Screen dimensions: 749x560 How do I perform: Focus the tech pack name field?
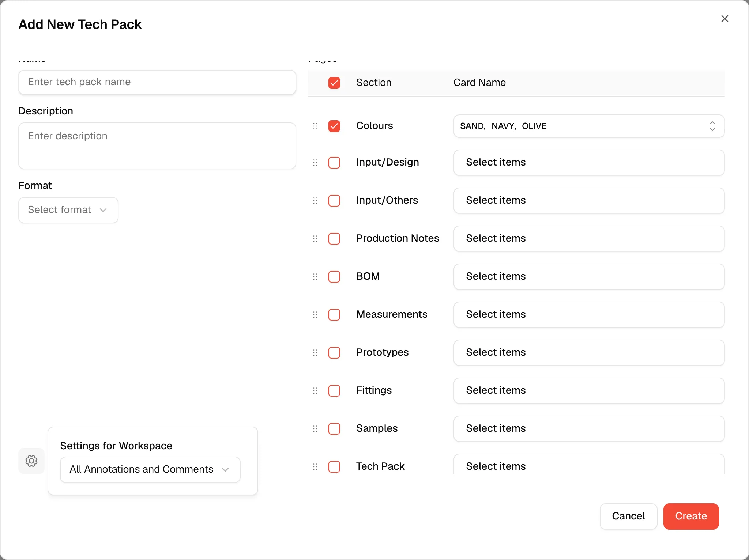click(x=157, y=82)
